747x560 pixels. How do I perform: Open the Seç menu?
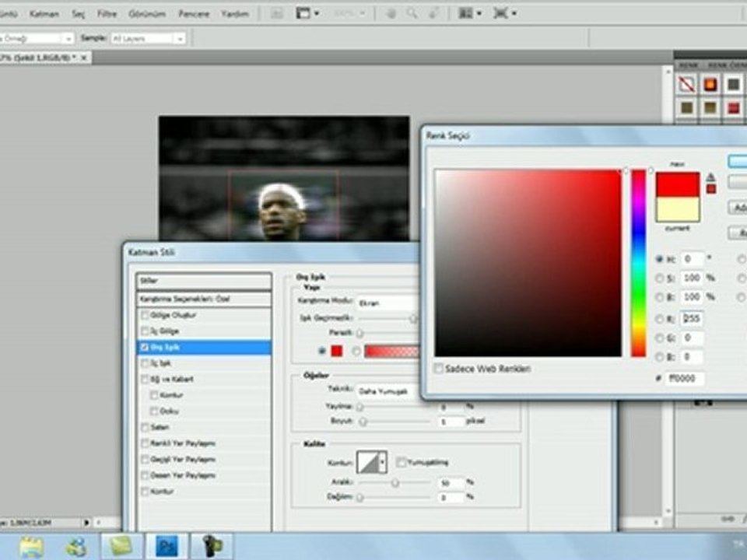coord(78,14)
